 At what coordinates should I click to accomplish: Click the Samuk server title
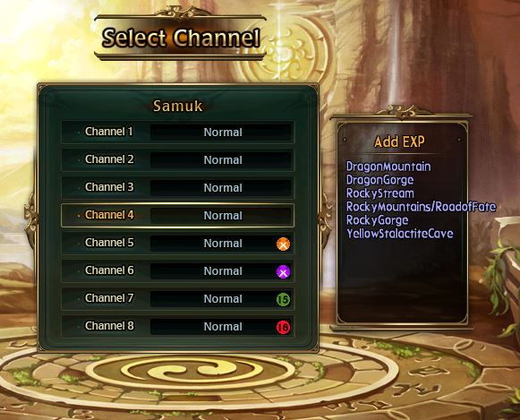coord(177,107)
